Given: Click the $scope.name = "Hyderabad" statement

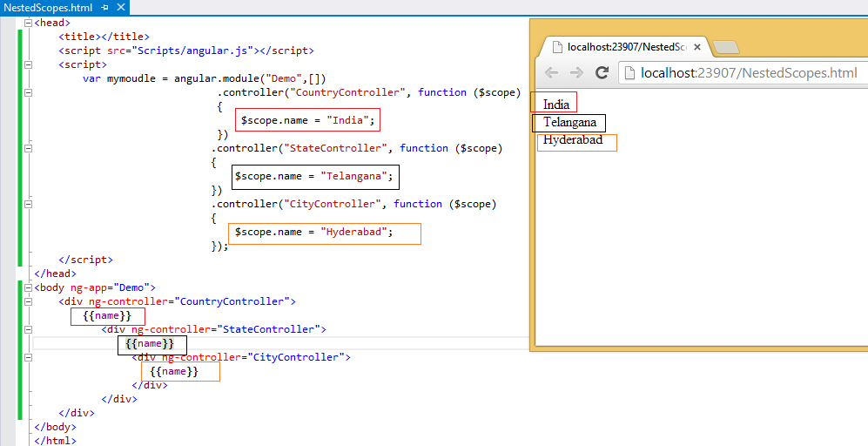Looking at the screenshot, I should (x=314, y=232).
